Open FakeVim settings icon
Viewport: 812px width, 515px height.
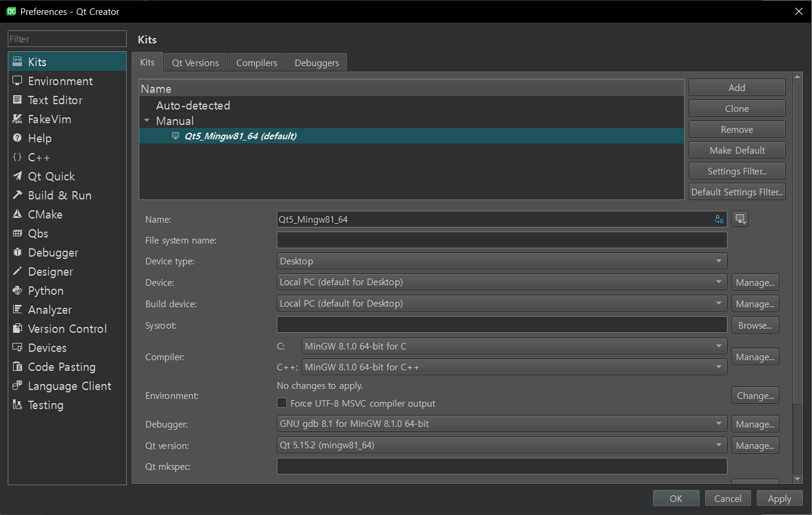(17, 119)
